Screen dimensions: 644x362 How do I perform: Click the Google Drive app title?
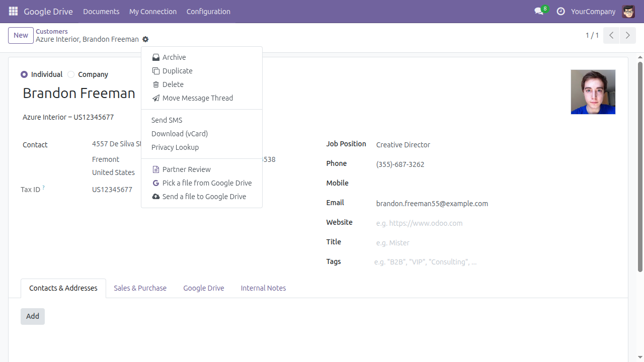[48, 11]
